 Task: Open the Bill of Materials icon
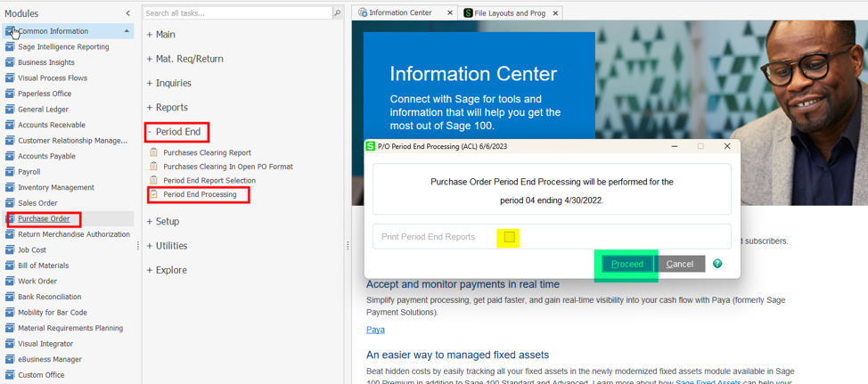click(10, 266)
